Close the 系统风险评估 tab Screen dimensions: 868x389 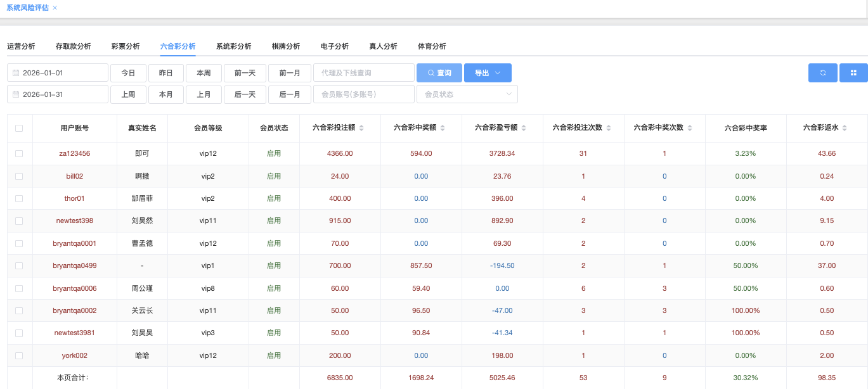[55, 8]
